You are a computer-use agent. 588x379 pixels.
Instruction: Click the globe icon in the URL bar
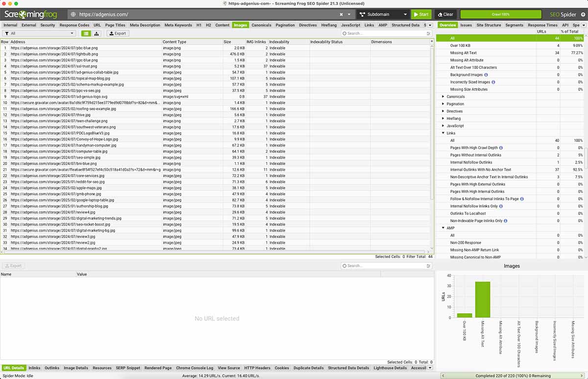(73, 15)
